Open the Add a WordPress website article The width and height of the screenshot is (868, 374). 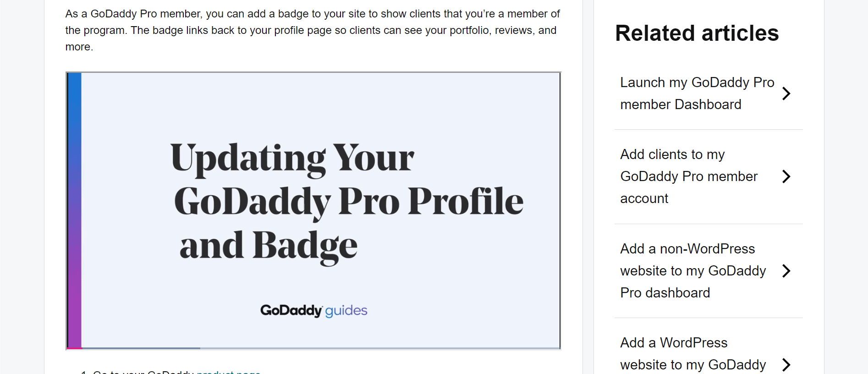pyautogui.click(x=693, y=354)
